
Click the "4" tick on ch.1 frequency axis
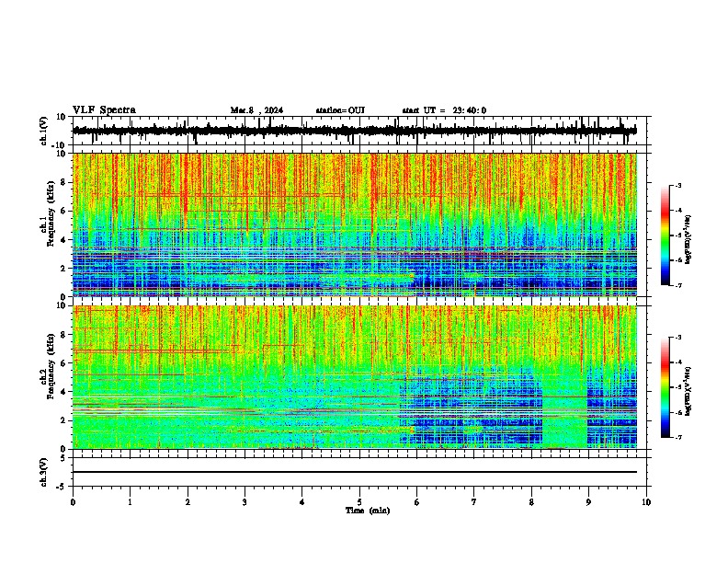(x=63, y=240)
